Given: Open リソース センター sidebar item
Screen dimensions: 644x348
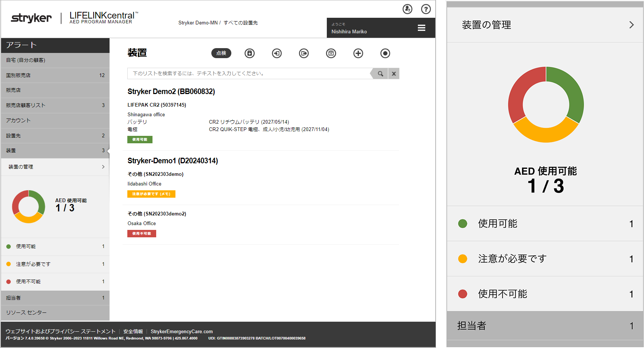Looking at the screenshot, I should [55, 312].
